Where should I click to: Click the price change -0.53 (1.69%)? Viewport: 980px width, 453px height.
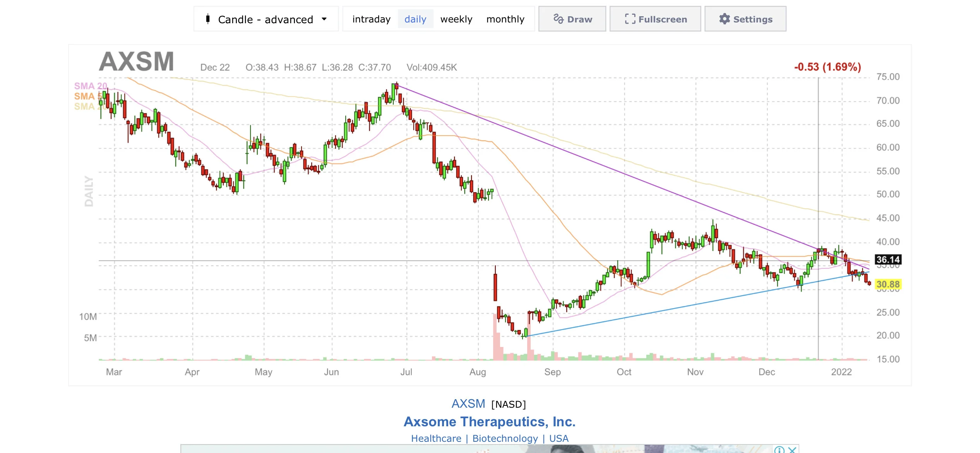coord(828,67)
